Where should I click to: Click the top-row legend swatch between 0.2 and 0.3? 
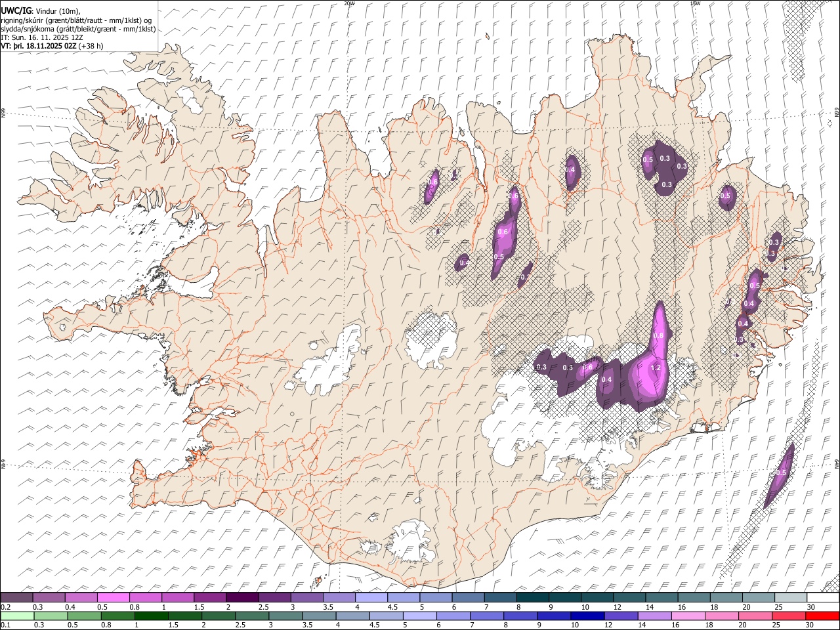coord(17,598)
